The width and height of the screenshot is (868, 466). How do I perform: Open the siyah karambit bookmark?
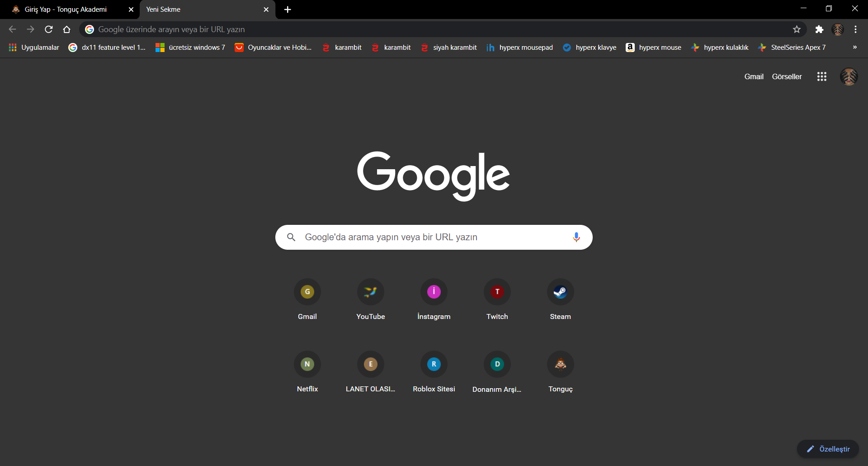click(449, 48)
